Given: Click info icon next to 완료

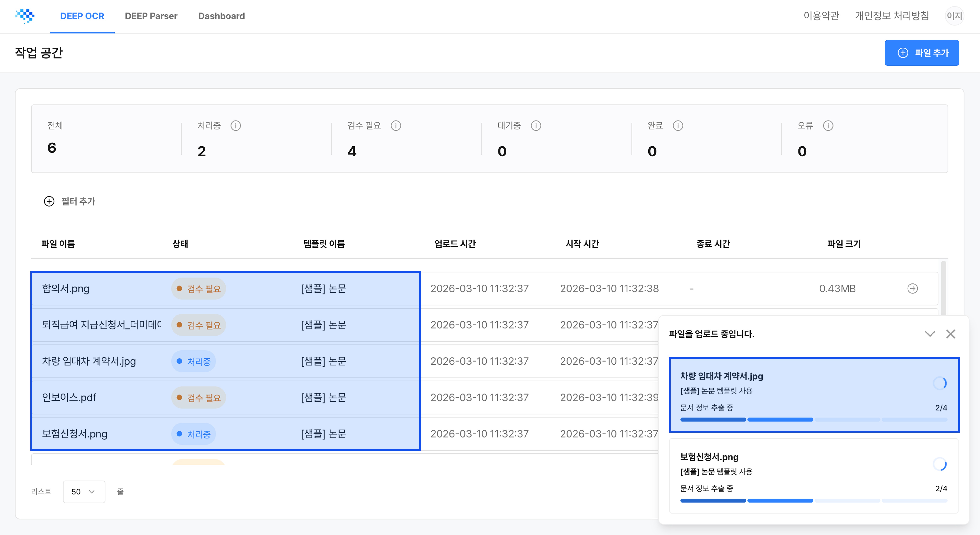Looking at the screenshot, I should click(678, 126).
